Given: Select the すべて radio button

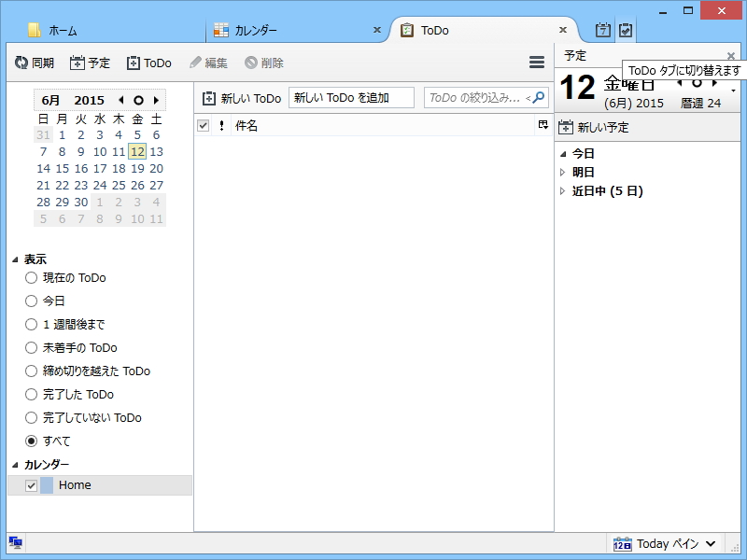Looking at the screenshot, I should (x=31, y=441).
